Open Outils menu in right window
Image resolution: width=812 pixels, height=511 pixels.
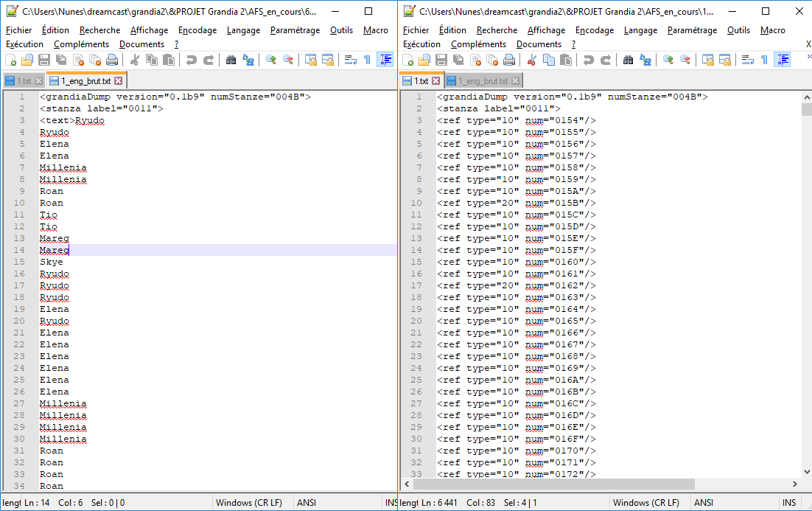click(x=738, y=30)
